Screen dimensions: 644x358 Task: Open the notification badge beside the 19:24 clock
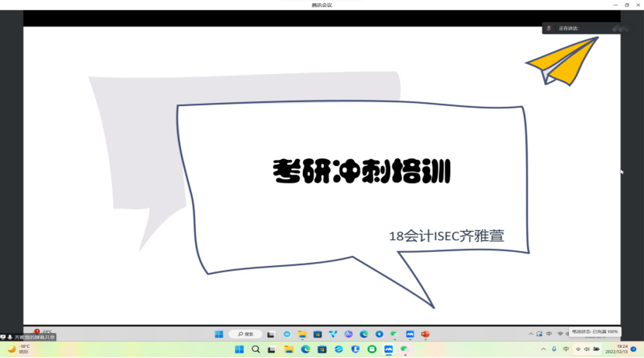[634, 349]
